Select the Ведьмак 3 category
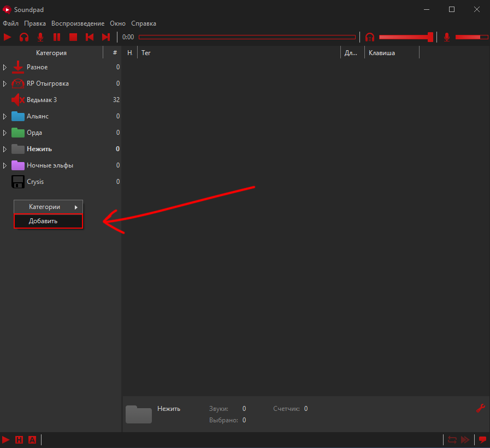The width and height of the screenshot is (490, 448). click(x=61, y=100)
